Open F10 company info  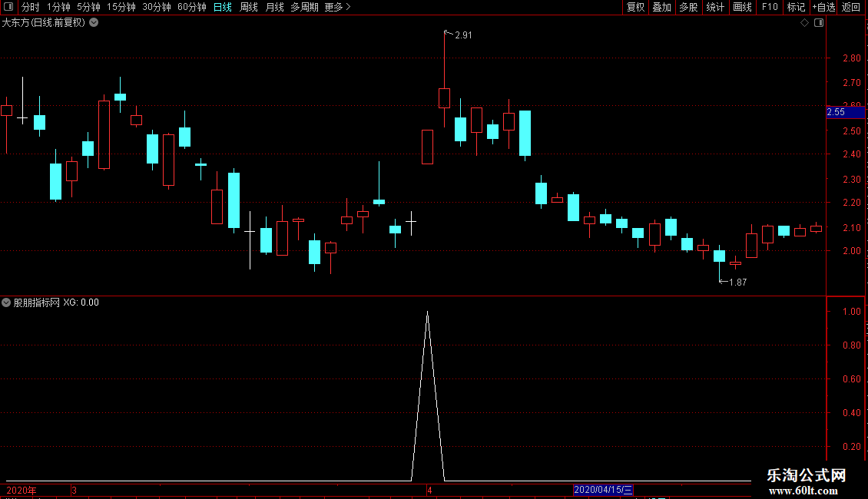click(770, 7)
